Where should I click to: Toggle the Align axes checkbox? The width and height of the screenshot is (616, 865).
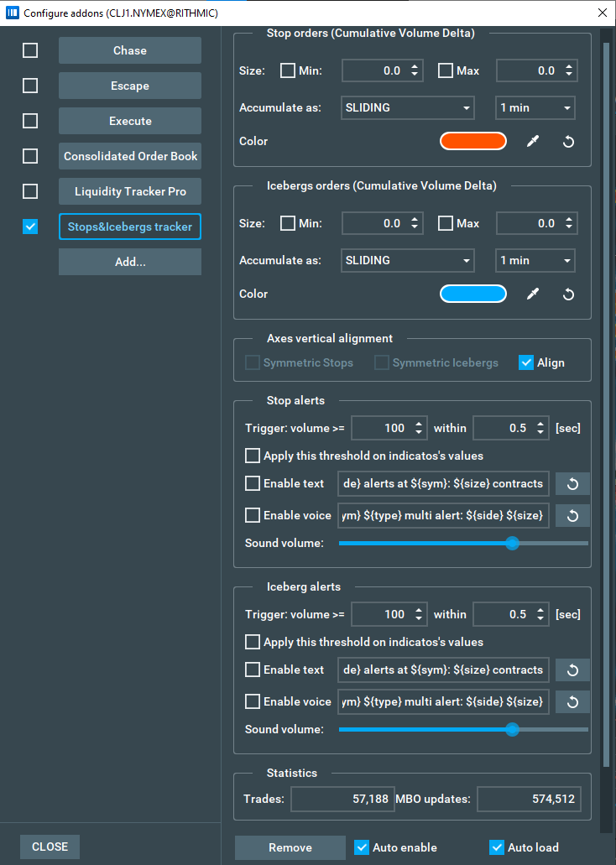(526, 363)
